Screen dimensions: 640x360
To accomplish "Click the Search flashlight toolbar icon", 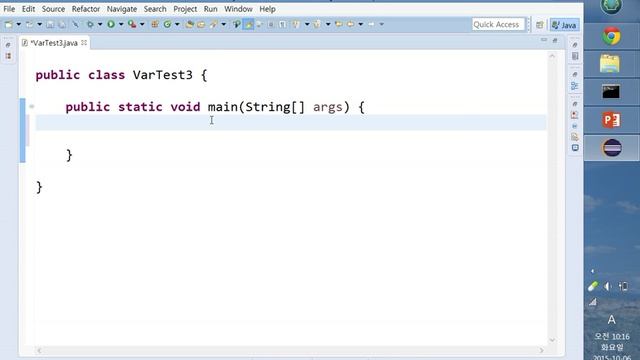I will click(213, 24).
